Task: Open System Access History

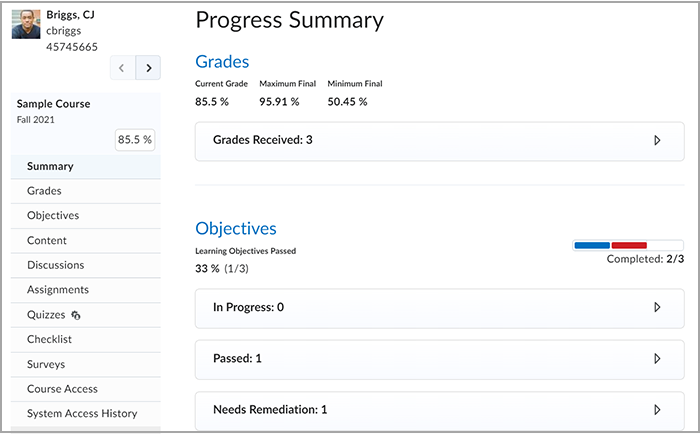Action: 86,414
